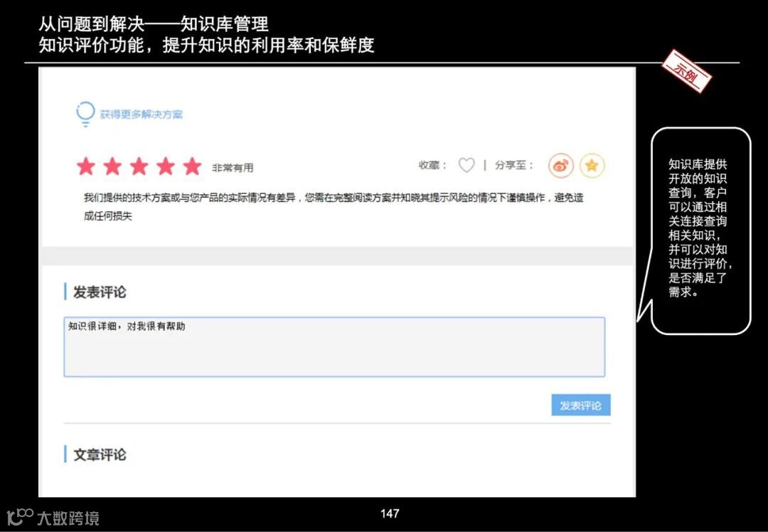Share to Qzone via the star icon
This screenshot has width=768, height=532.
(x=592, y=165)
